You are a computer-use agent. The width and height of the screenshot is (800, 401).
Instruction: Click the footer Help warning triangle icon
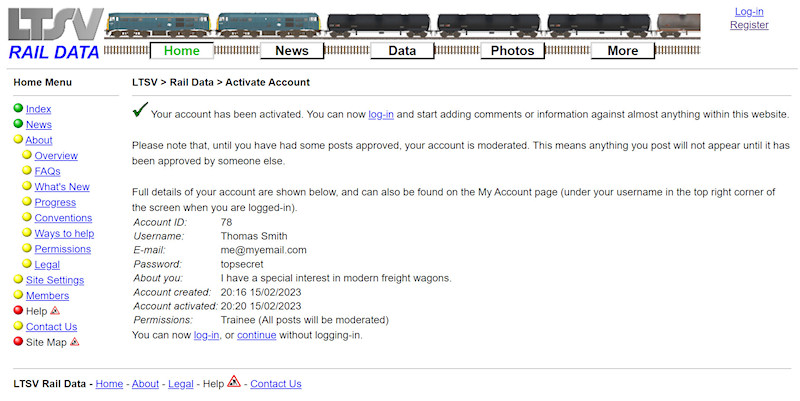point(234,381)
